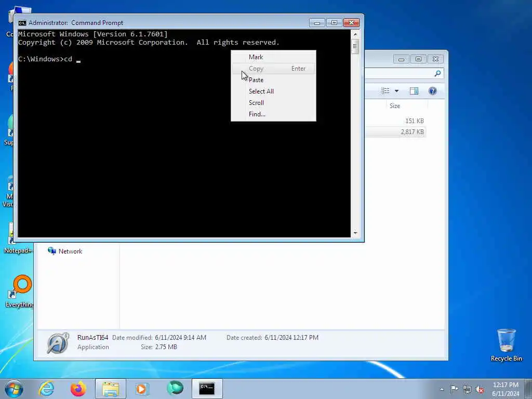
Task: Click the Show desktop button
Action: coord(528,389)
